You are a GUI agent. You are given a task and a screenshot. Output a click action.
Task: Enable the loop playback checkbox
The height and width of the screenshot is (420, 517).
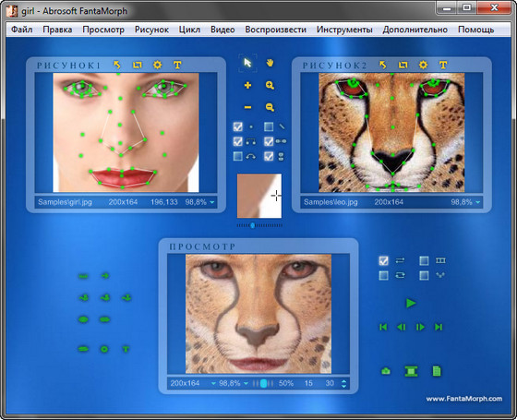click(383, 275)
